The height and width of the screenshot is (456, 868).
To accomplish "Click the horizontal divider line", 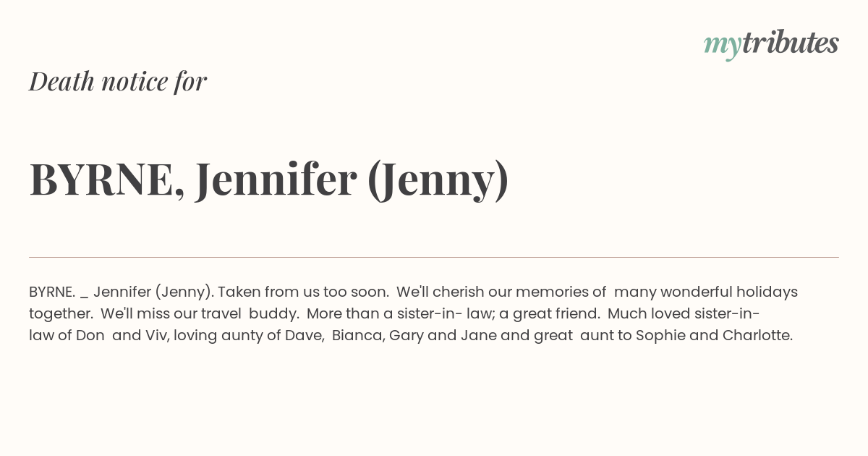I will (x=434, y=257).
